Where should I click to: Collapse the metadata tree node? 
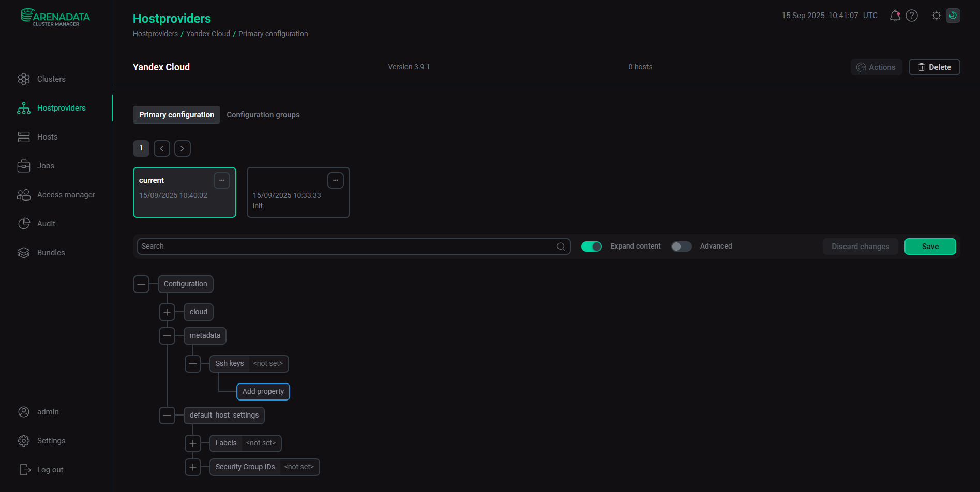pyautogui.click(x=167, y=336)
